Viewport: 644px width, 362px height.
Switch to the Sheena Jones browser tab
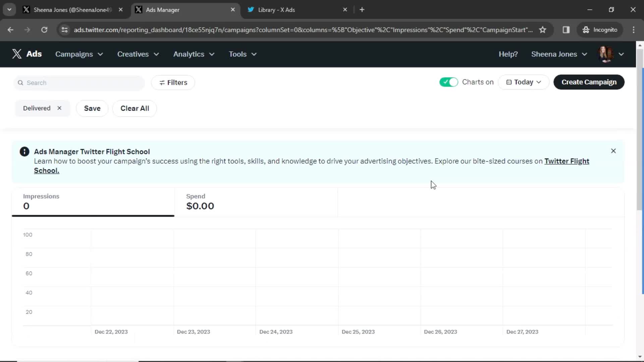click(x=72, y=10)
